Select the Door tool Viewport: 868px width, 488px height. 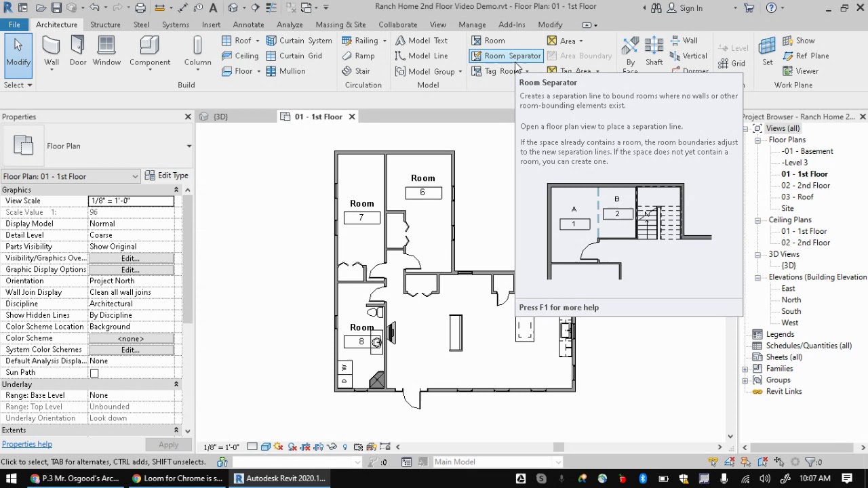(x=78, y=52)
